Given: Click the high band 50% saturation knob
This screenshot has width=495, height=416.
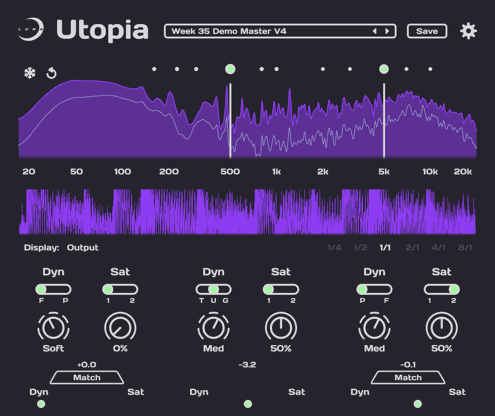Looking at the screenshot, I should 442,328.
